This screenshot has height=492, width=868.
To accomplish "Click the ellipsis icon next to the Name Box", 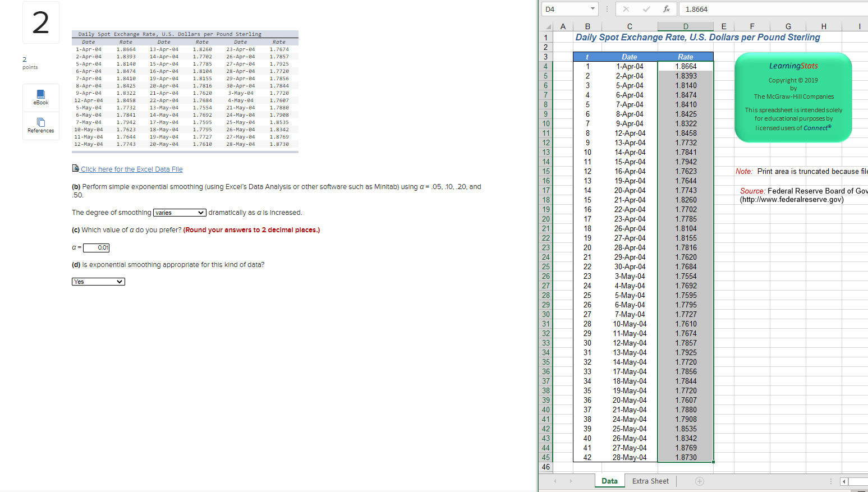I will (x=606, y=9).
